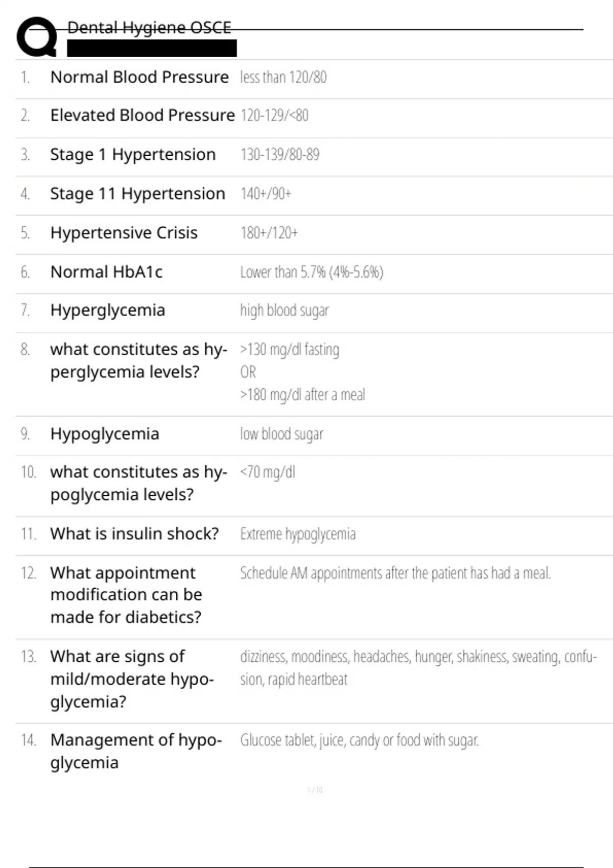
Task: Click the Extreme hypoglycemia answer
Action: (x=298, y=534)
